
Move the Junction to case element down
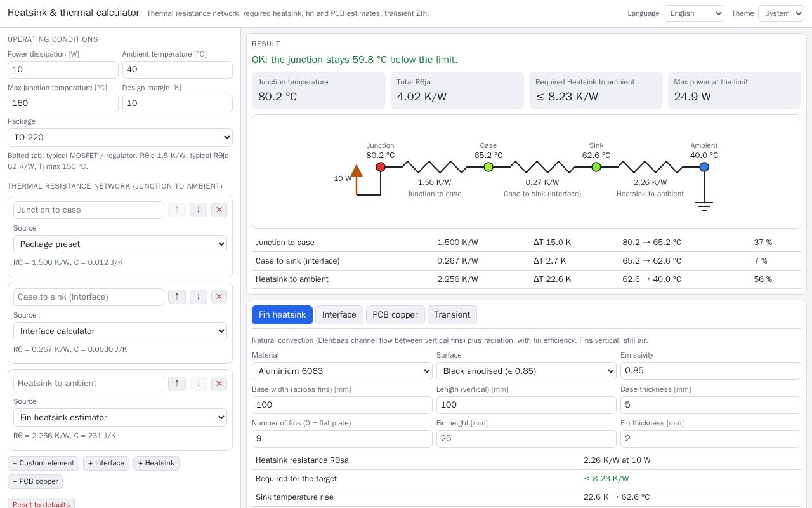click(199, 210)
